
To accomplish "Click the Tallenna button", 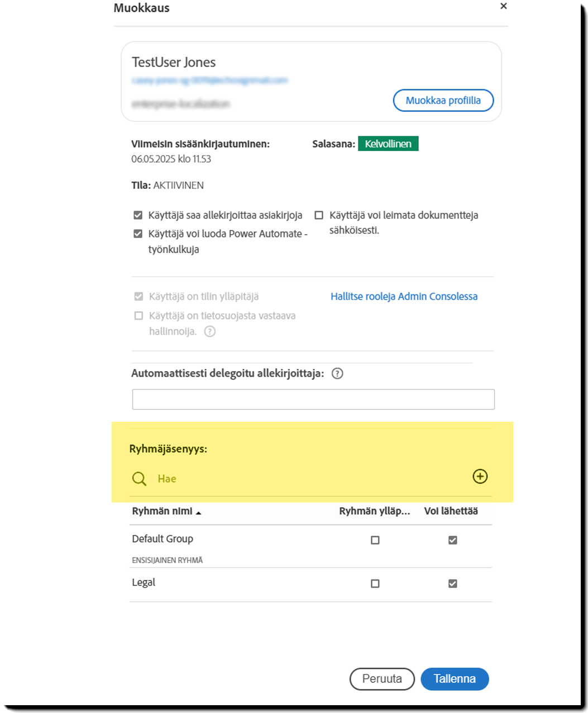I will 455,679.
